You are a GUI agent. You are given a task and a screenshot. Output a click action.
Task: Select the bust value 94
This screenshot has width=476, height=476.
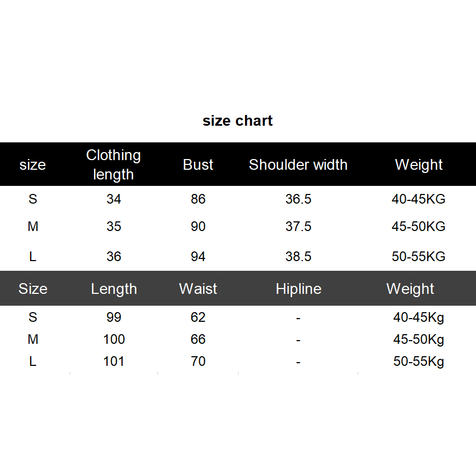(x=198, y=256)
